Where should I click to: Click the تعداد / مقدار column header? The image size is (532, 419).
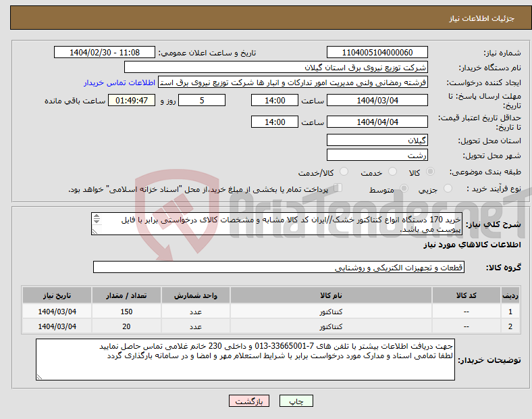pyautogui.click(x=126, y=295)
